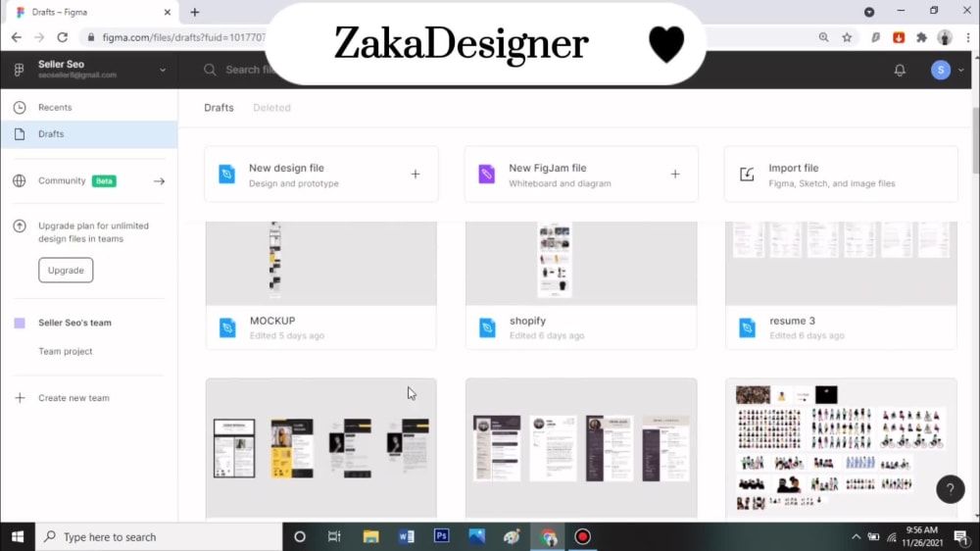The height and width of the screenshot is (551, 980).
Task: Click Create new team
Action: pyautogui.click(x=73, y=398)
